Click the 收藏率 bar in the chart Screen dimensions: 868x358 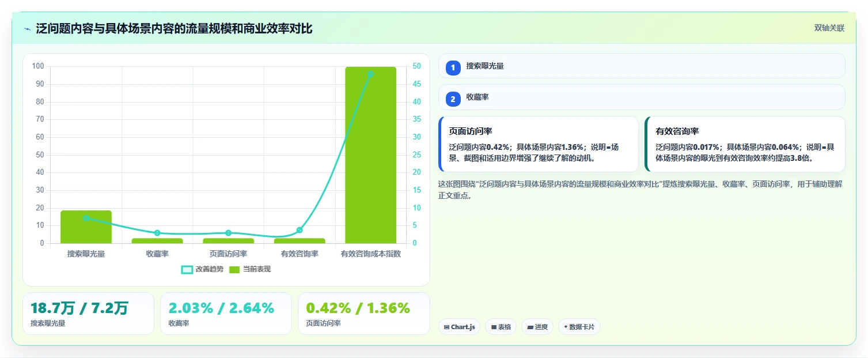[157, 241]
